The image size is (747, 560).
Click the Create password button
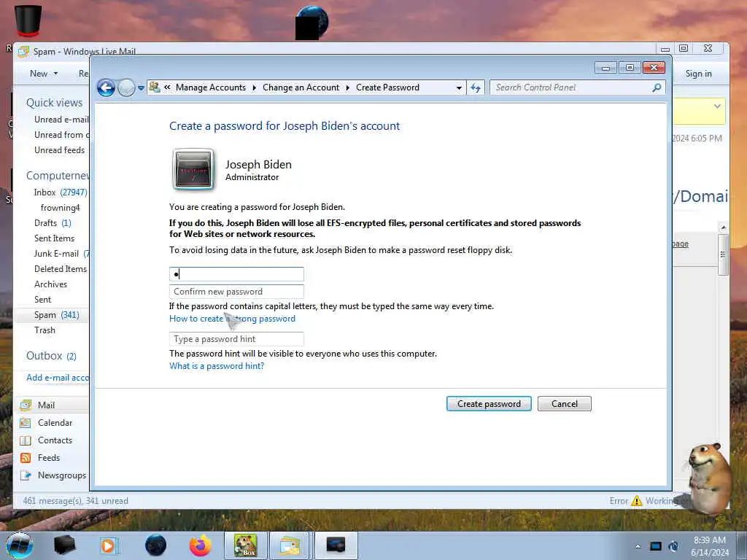[x=489, y=404]
